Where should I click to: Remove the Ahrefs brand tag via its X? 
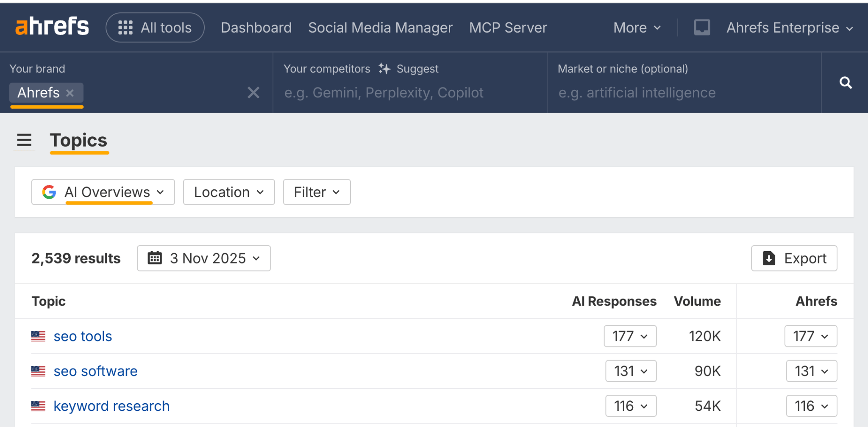pos(70,93)
